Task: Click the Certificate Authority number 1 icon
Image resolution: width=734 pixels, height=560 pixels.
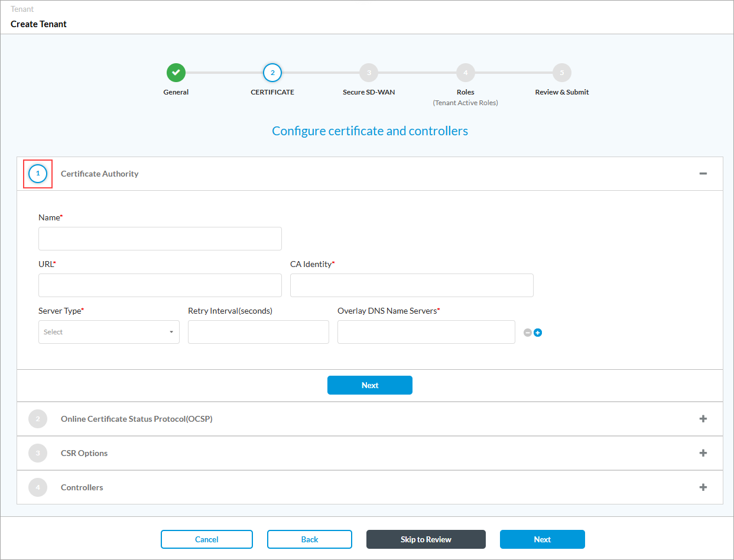Action: coord(38,174)
